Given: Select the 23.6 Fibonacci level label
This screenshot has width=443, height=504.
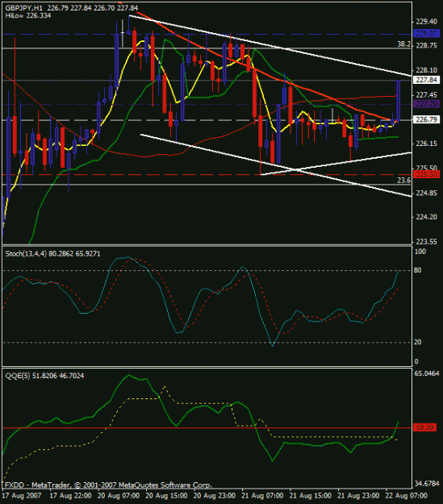Looking at the screenshot, I should [403, 181].
